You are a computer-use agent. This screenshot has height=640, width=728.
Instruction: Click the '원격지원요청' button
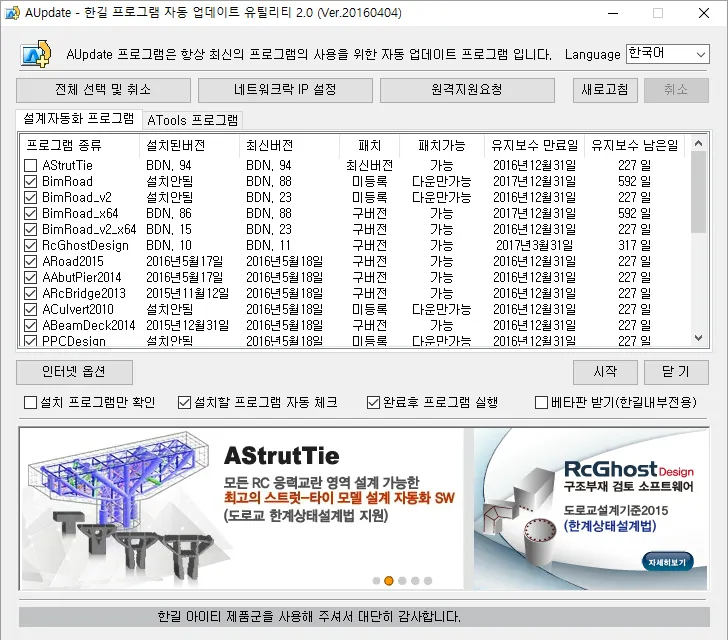467,90
